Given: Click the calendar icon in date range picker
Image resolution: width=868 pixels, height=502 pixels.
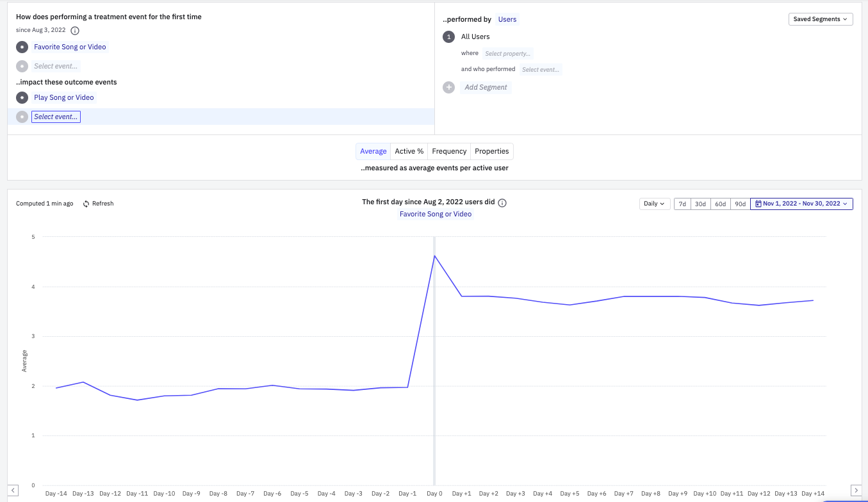Looking at the screenshot, I should [x=758, y=204].
